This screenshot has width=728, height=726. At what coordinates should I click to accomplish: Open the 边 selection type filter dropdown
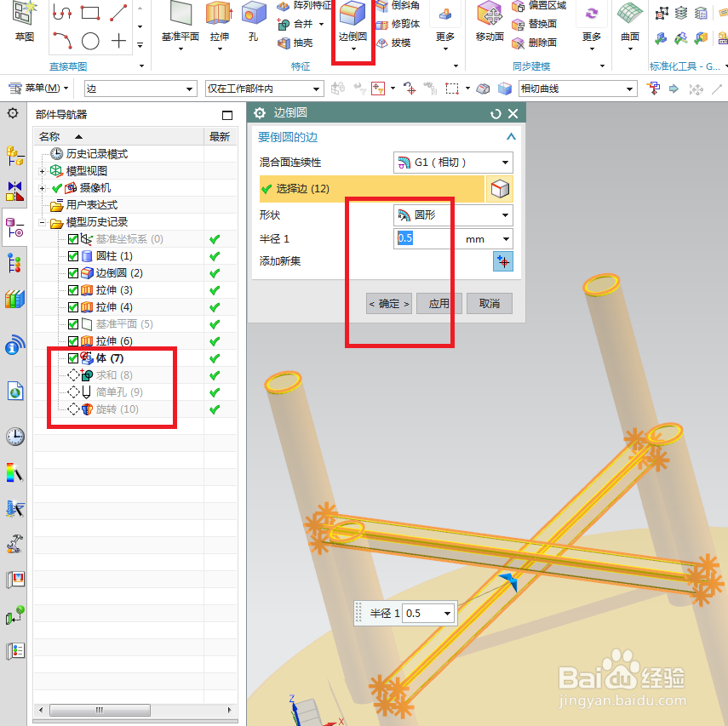140,89
